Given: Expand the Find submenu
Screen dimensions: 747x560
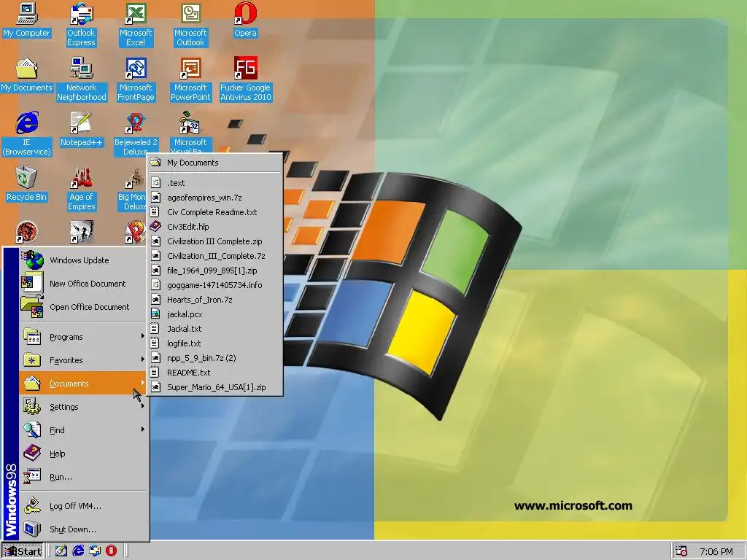Looking at the screenshot, I should (x=84, y=430).
